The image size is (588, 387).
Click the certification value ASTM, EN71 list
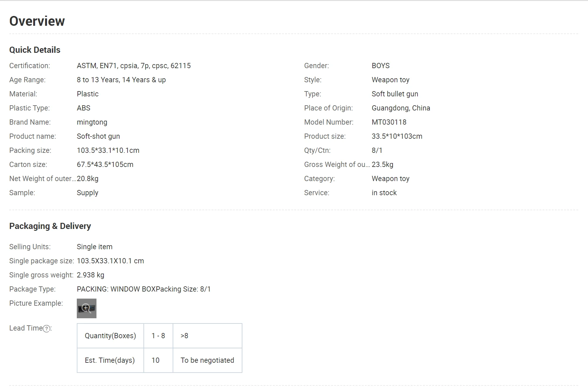[134, 66]
